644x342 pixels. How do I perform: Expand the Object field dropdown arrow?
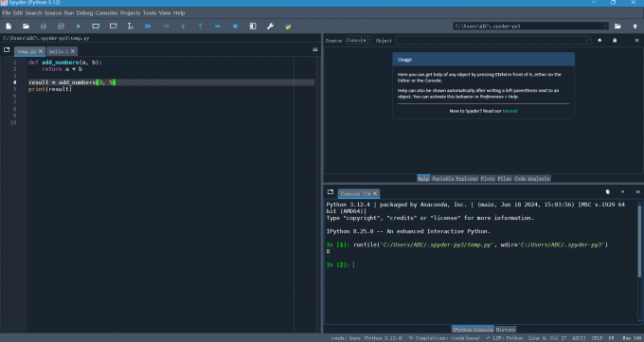click(589, 41)
